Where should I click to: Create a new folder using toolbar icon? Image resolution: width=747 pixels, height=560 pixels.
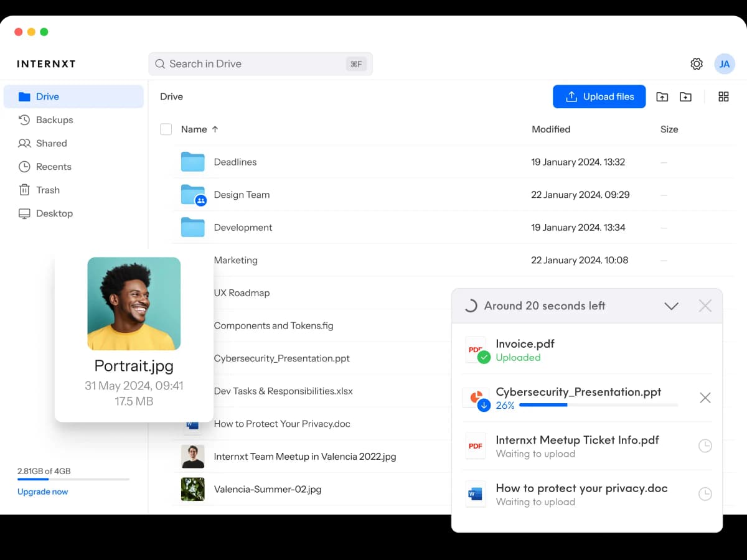coord(685,96)
